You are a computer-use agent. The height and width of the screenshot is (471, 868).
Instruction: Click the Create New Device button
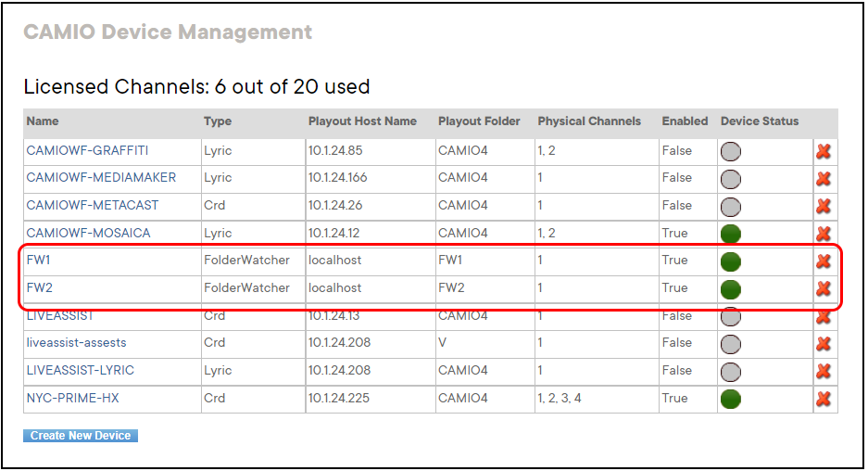pyautogui.click(x=81, y=436)
